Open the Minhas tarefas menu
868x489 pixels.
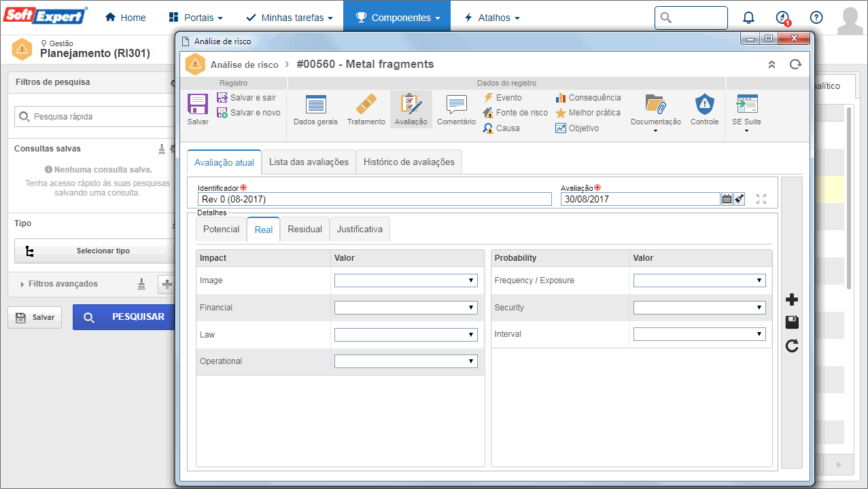pos(290,18)
